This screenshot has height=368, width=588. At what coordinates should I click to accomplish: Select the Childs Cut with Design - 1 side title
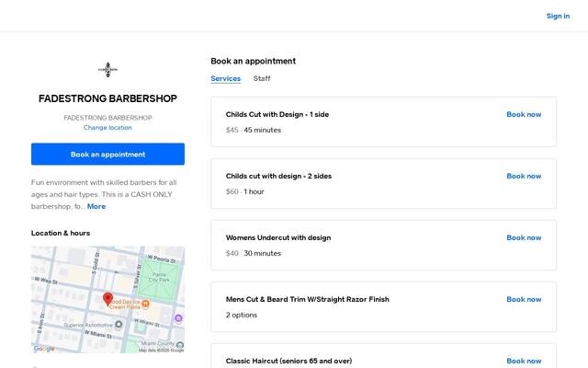277,114
